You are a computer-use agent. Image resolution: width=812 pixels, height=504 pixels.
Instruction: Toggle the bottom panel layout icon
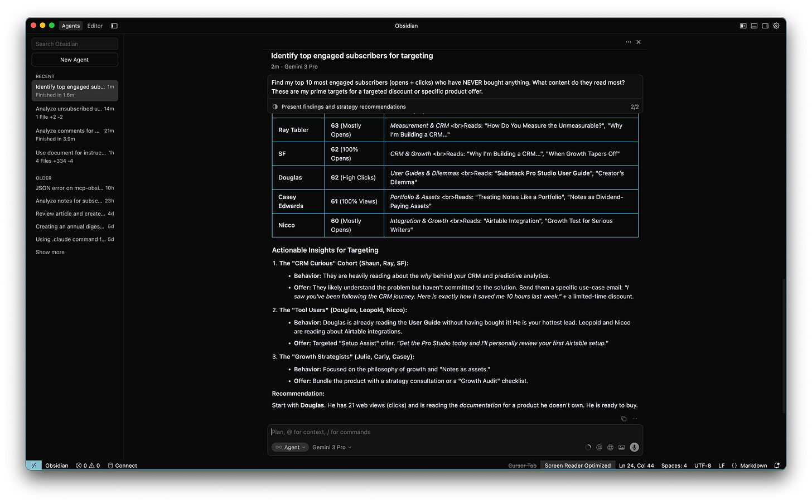click(x=754, y=26)
